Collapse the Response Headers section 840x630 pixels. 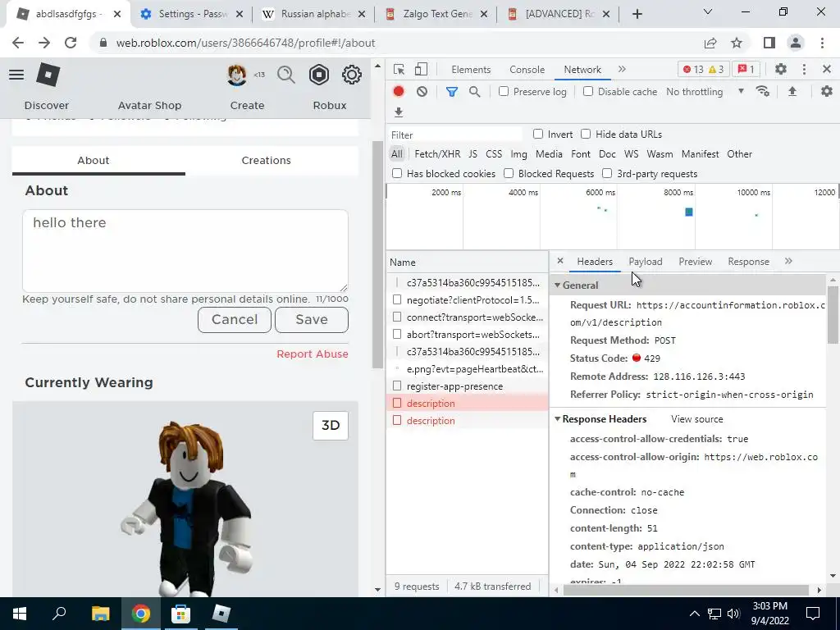pyautogui.click(x=557, y=419)
